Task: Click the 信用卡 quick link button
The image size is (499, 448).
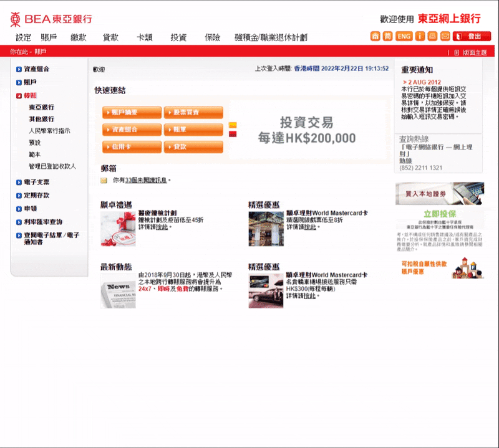Action: 132,147
